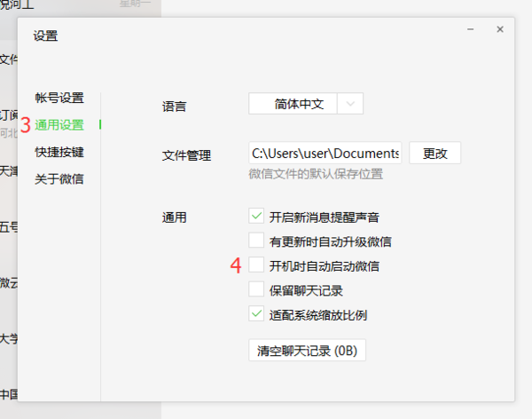Expand the language dropdown arrow

pos(350,104)
